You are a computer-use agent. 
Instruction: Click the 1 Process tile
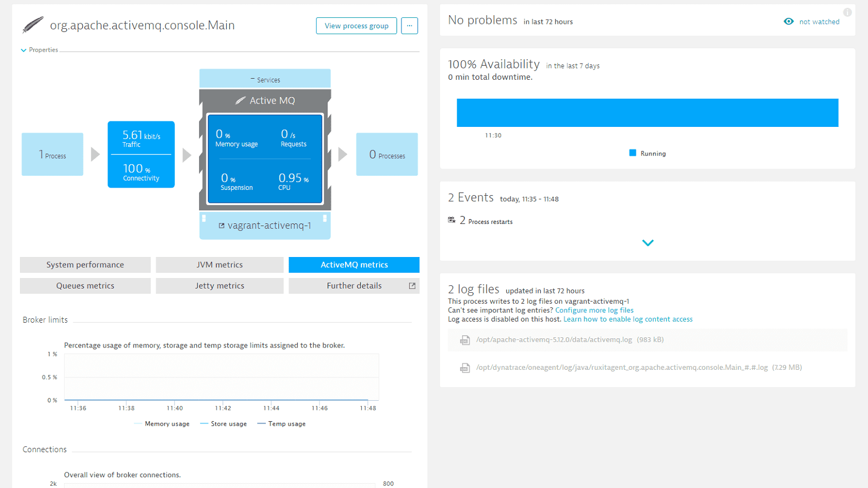[53, 155]
